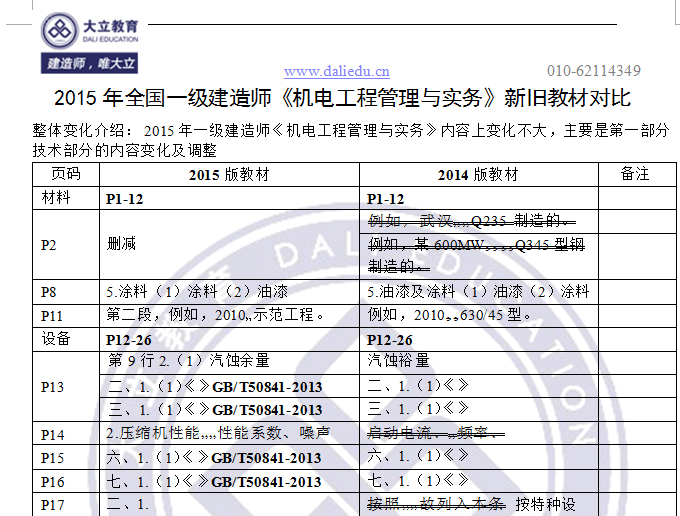Click the '建造师，唯大立' slogan banner
Viewport: 680px width, 516px height.
(89, 63)
